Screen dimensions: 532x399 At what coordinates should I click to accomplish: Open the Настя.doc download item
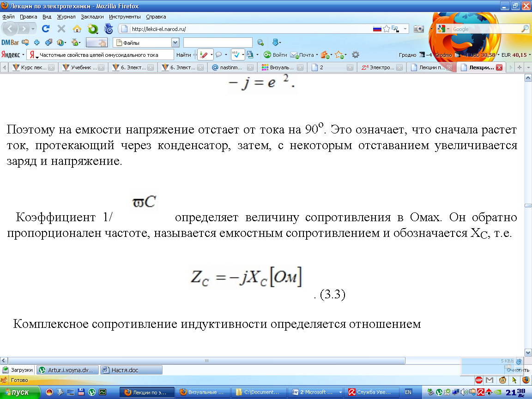pos(131,370)
